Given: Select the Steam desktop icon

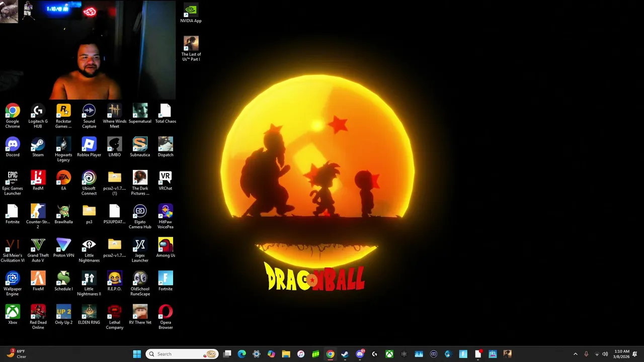Looking at the screenshot, I should tap(38, 147).
